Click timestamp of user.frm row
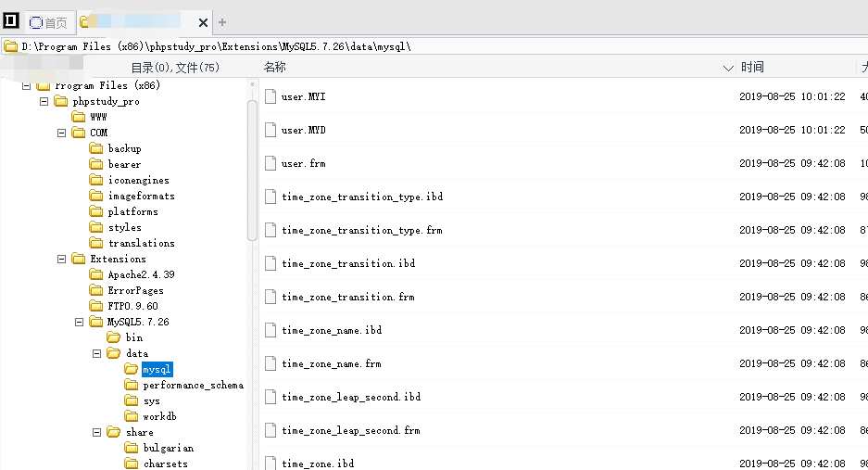Image resolution: width=868 pixels, height=470 pixels. tap(792, 163)
